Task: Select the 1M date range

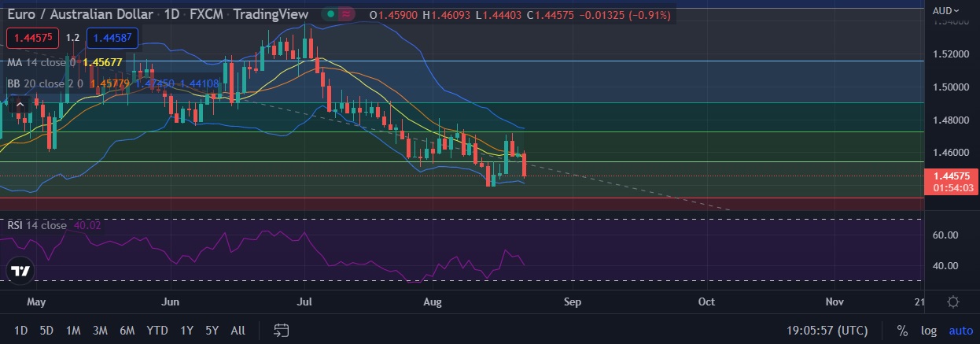Action: [x=73, y=331]
